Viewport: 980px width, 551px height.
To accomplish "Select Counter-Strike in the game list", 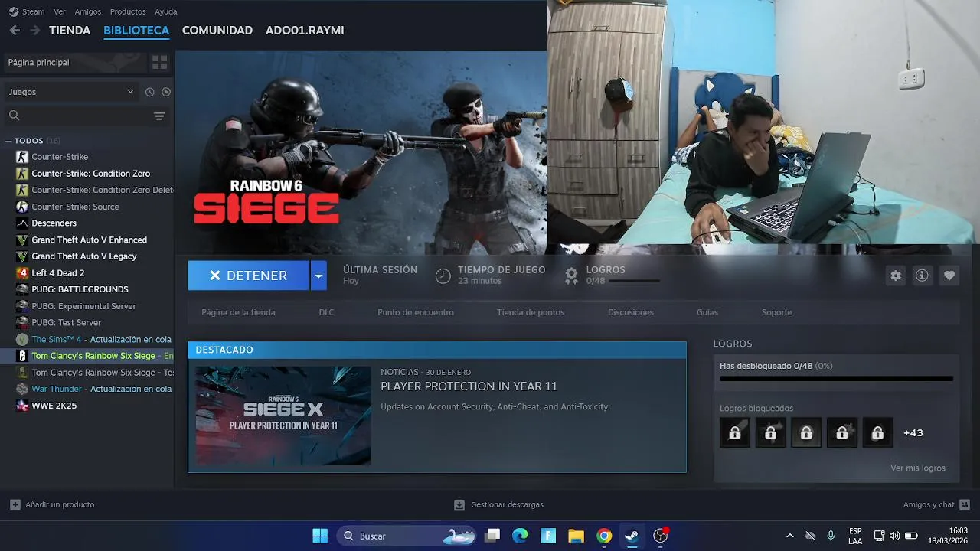I will click(x=60, y=157).
